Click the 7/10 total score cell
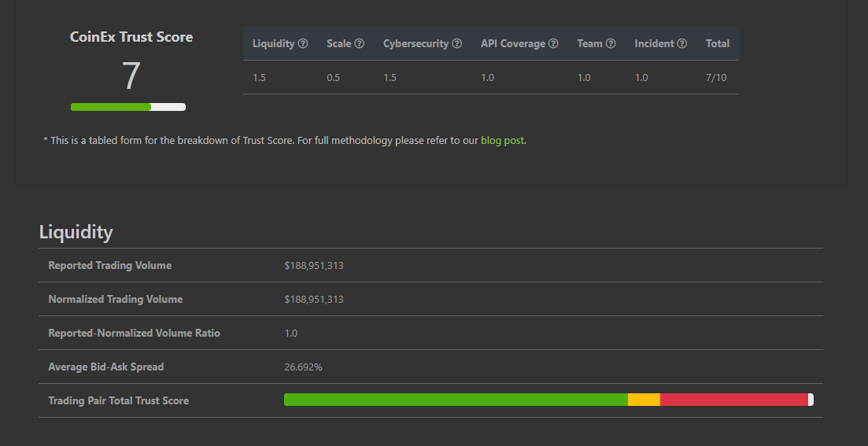This screenshot has height=446, width=868. [x=716, y=77]
